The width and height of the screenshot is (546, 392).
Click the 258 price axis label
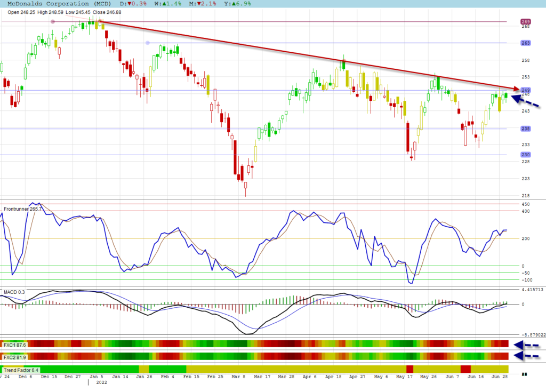tap(525, 60)
